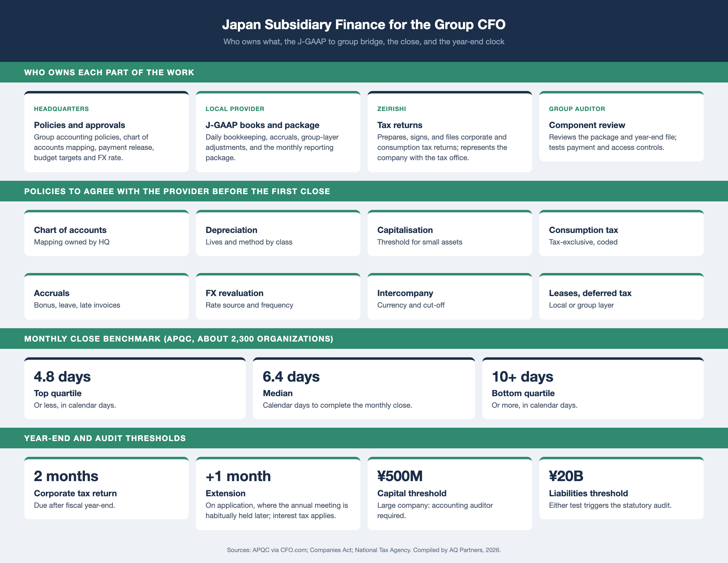Select the "+1 month" figure
728x563 pixels.
[238, 476]
